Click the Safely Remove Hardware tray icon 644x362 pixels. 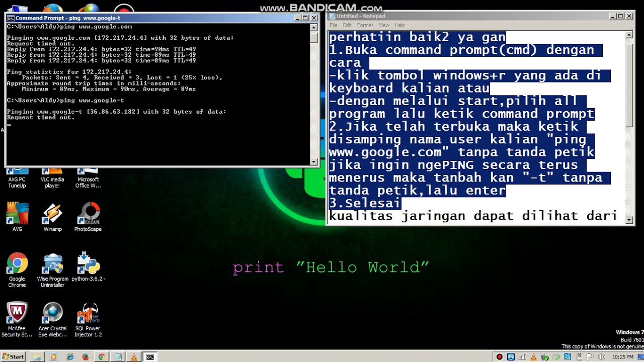coord(545,357)
